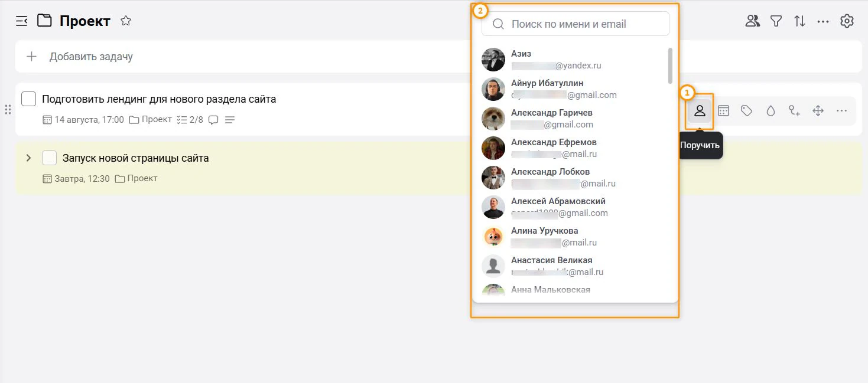Open the header three-dots menu

pyautogui.click(x=823, y=21)
